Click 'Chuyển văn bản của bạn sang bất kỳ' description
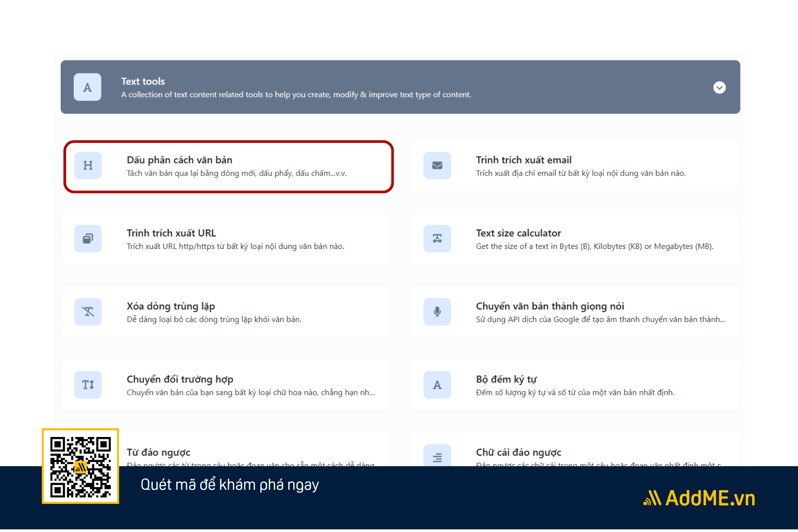Viewport: 798px width, 532px height. (251, 392)
